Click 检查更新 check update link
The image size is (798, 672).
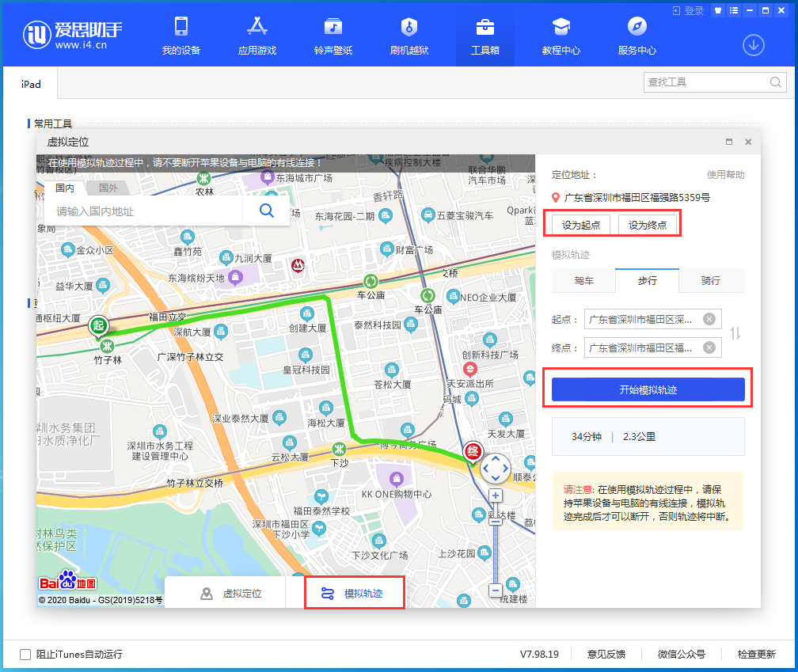point(756,655)
